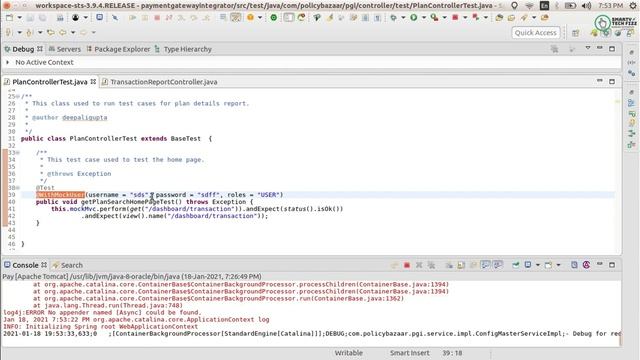Click the Open Console icon
The height and width of the screenshot is (360, 640).
click(x=548, y=265)
